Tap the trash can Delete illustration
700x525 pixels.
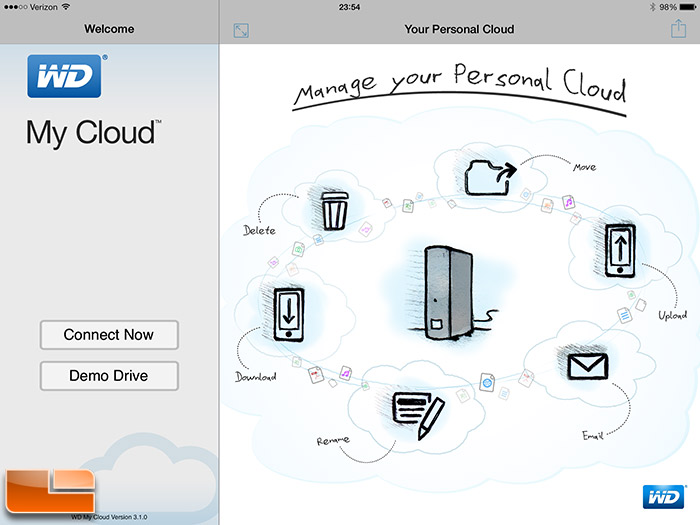point(334,211)
